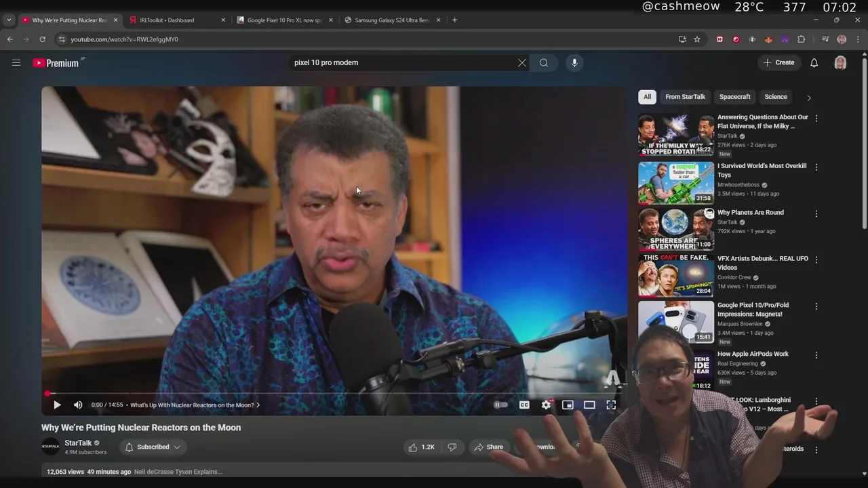Open the red fast-forward extension icon
This screenshot has height=488, width=868.
pyautogui.click(x=719, y=39)
